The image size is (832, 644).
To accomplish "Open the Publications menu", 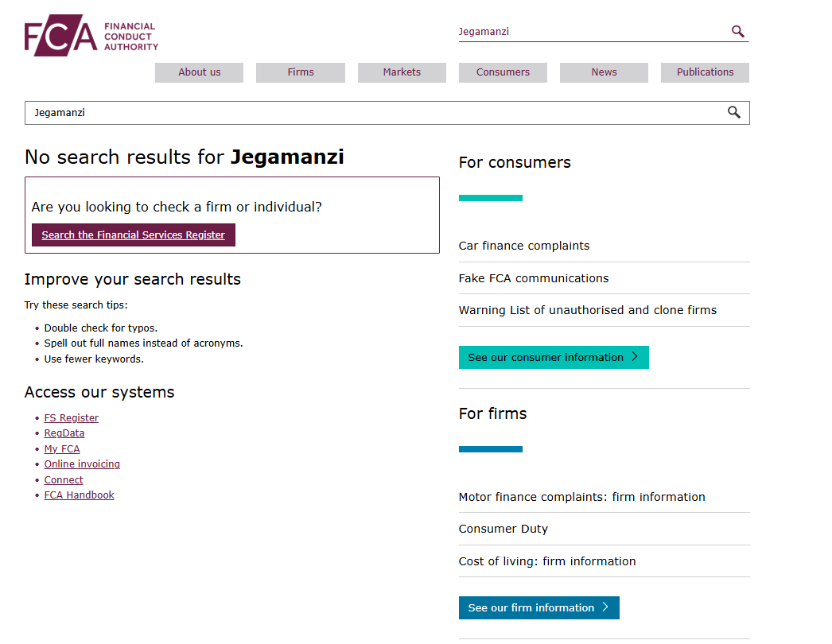I will 705,72.
